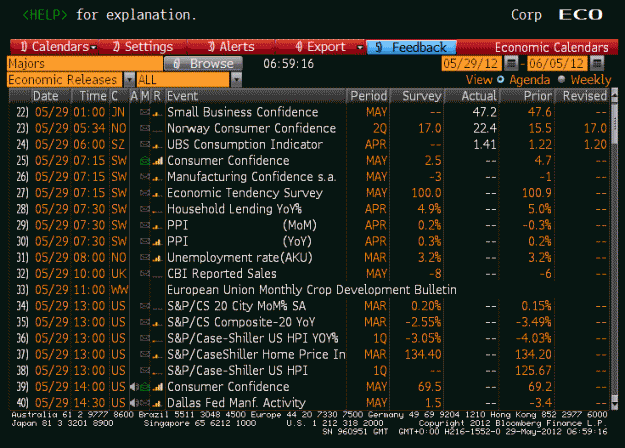625x448 pixels.
Task: Open the Settings menu
Action: [x=143, y=47]
